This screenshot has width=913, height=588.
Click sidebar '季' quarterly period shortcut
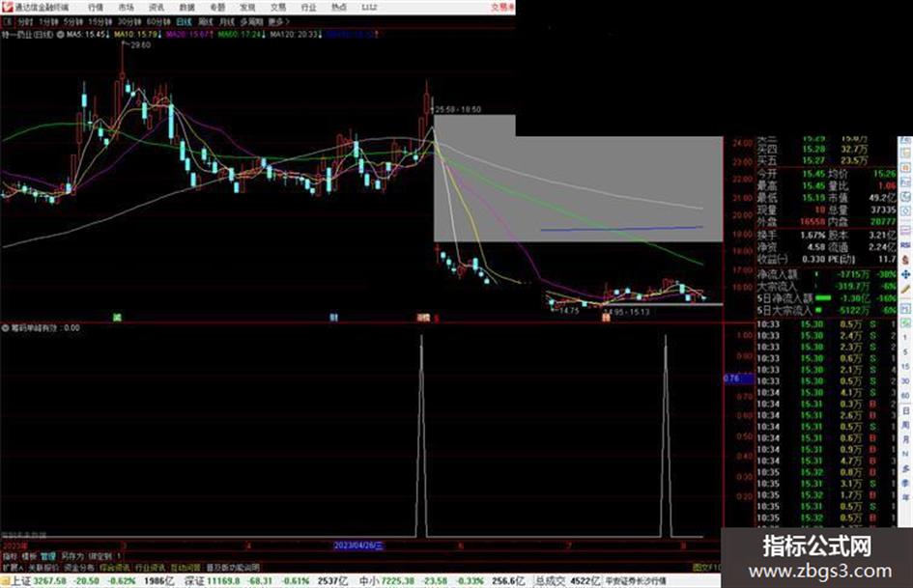905,483
